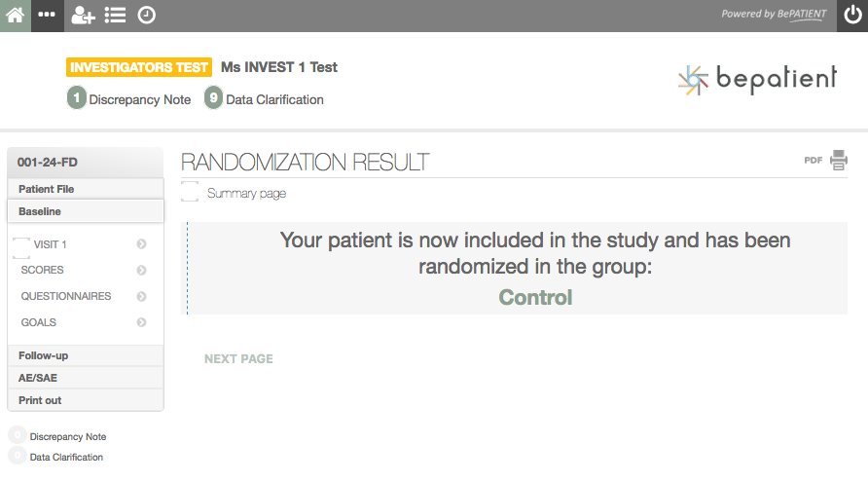Select the AE/SAE section
The height and width of the screenshot is (481, 868).
[38, 378]
